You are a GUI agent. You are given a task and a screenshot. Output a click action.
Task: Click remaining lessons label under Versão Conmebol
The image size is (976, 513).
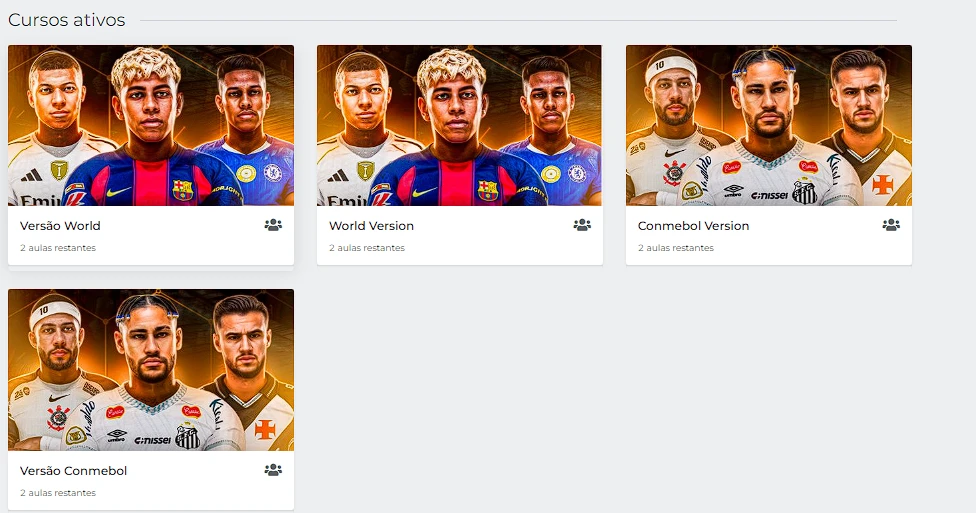click(x=58, y=493)
